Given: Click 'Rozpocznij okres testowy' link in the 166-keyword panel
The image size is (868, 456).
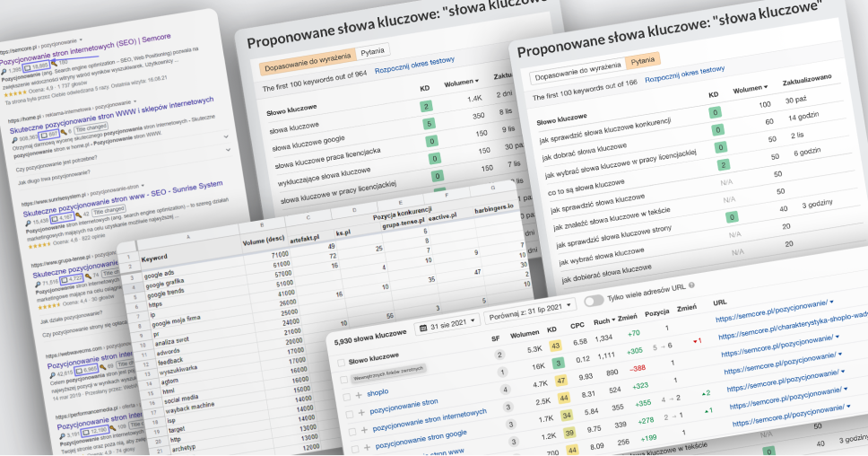Looking at the screenshot, I should pyautogui.click(x=685, y=75).
